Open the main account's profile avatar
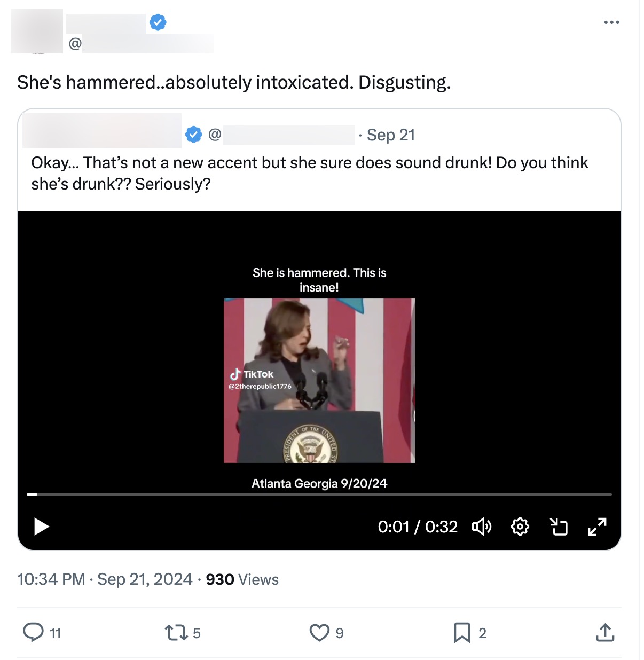The image size is (644, 660). [x=36, y=30]
